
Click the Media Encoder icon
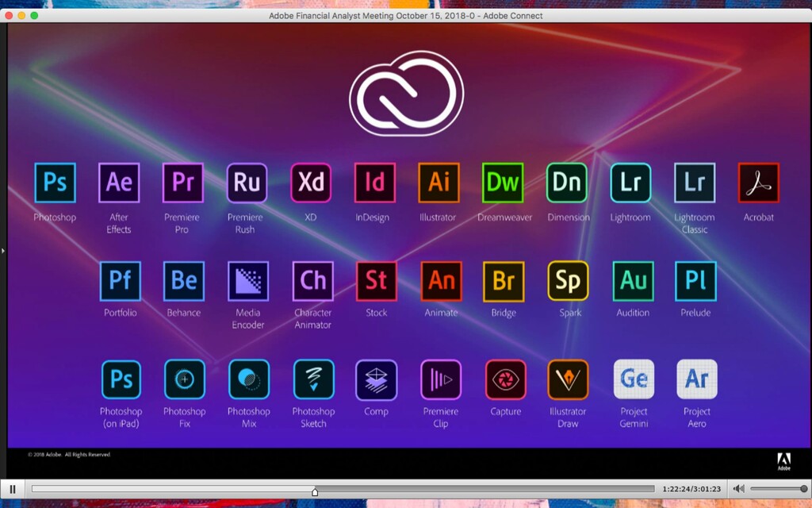coord(248,281)
